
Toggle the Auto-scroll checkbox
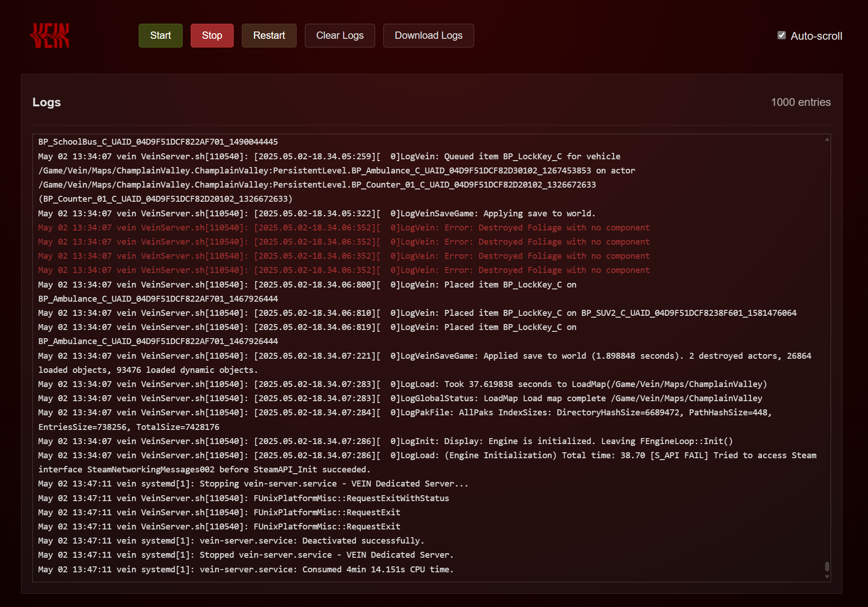(x=782, y=35)
